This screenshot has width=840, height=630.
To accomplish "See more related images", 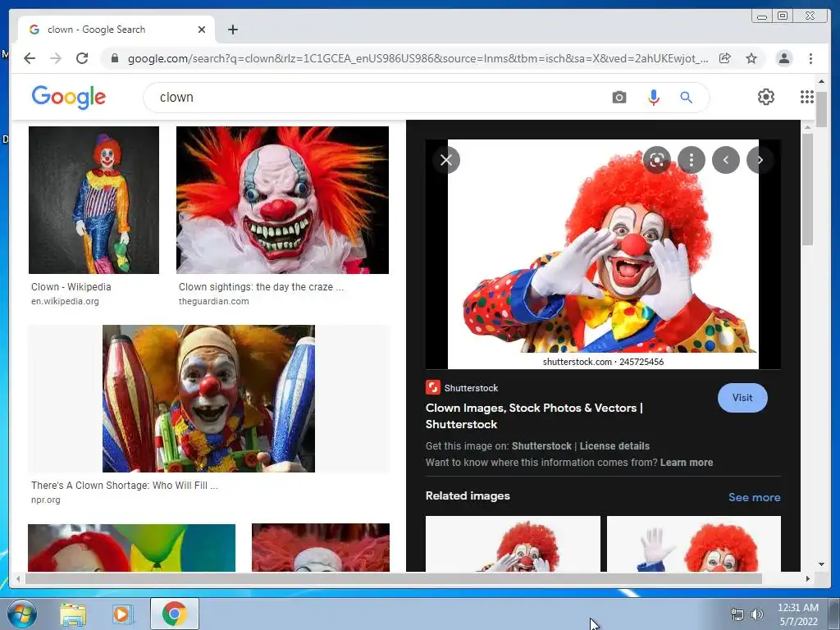I will pos(755,497).
